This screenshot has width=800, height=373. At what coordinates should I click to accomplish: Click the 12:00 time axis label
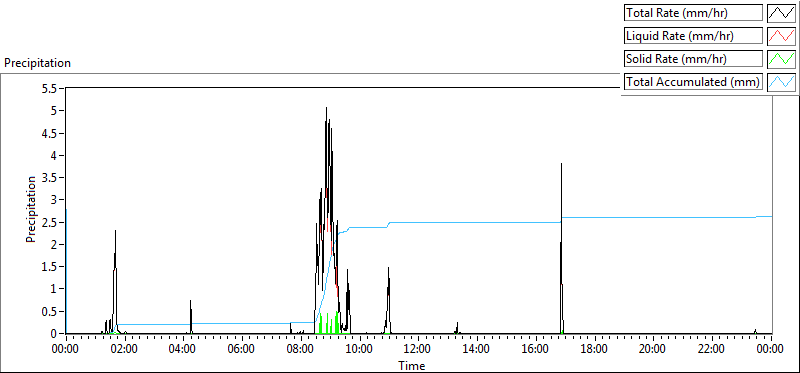point(418,350)
